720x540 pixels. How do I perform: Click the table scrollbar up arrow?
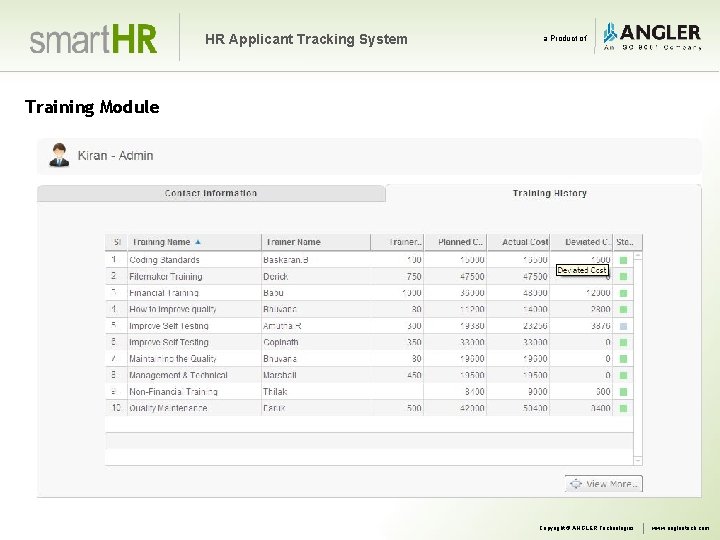pos(638,256)
